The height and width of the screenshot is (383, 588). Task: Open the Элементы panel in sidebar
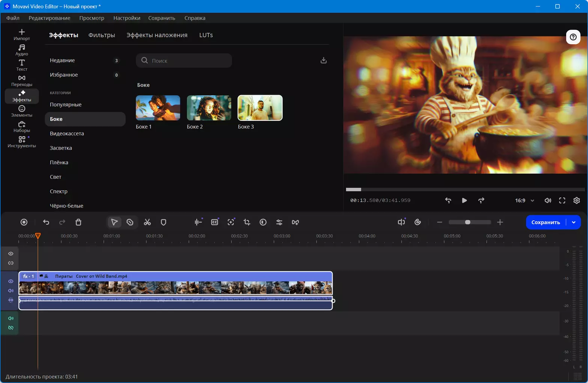(22, 112)
